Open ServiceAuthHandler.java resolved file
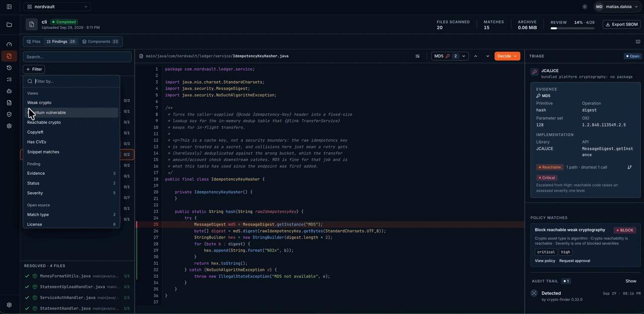644x314 pixels. click(x=77, y=298)
